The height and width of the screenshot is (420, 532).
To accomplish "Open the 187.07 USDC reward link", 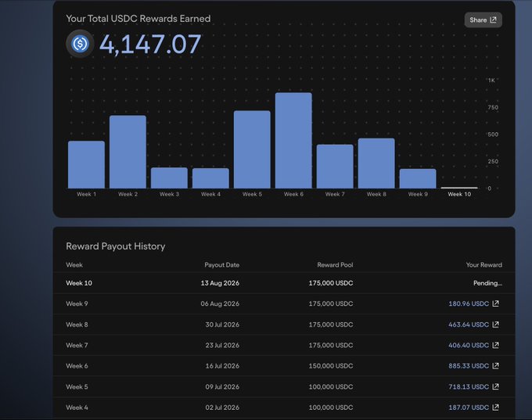I will click(x=469, y=407).
